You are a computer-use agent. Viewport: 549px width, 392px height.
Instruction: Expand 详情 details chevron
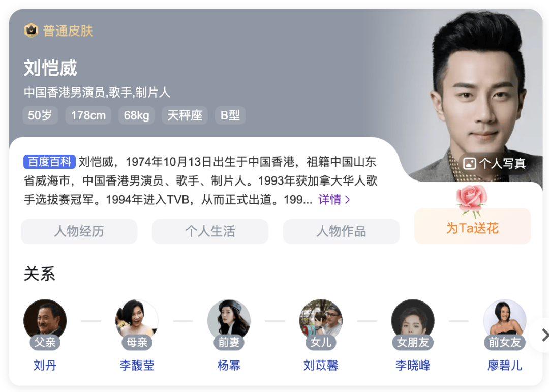point(347,200)
